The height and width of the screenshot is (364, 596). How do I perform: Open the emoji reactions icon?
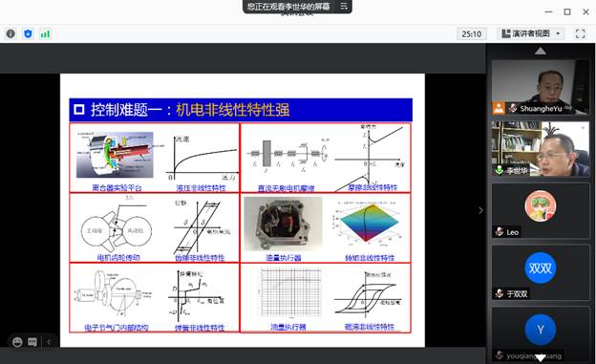17,342
